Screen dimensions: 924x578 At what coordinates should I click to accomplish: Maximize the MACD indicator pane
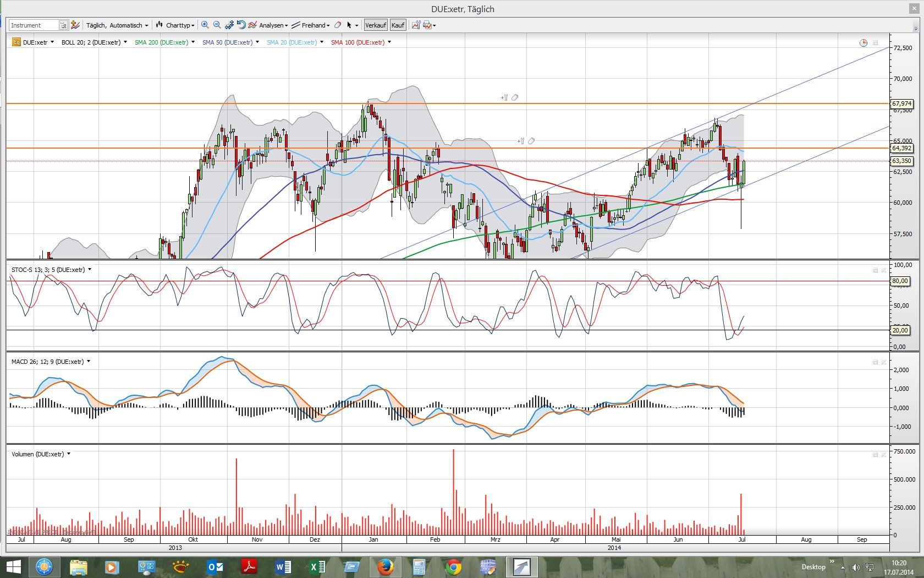[876, 362]
